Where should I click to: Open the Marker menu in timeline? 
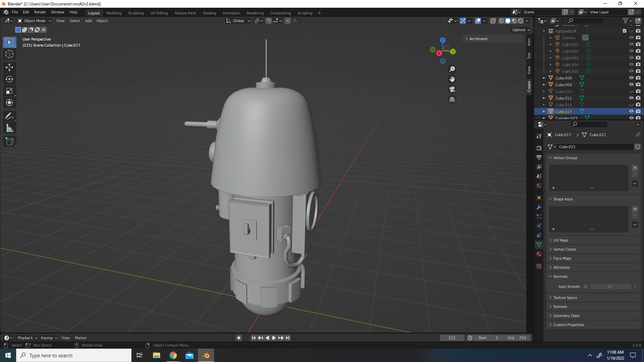tap(80, 338)
